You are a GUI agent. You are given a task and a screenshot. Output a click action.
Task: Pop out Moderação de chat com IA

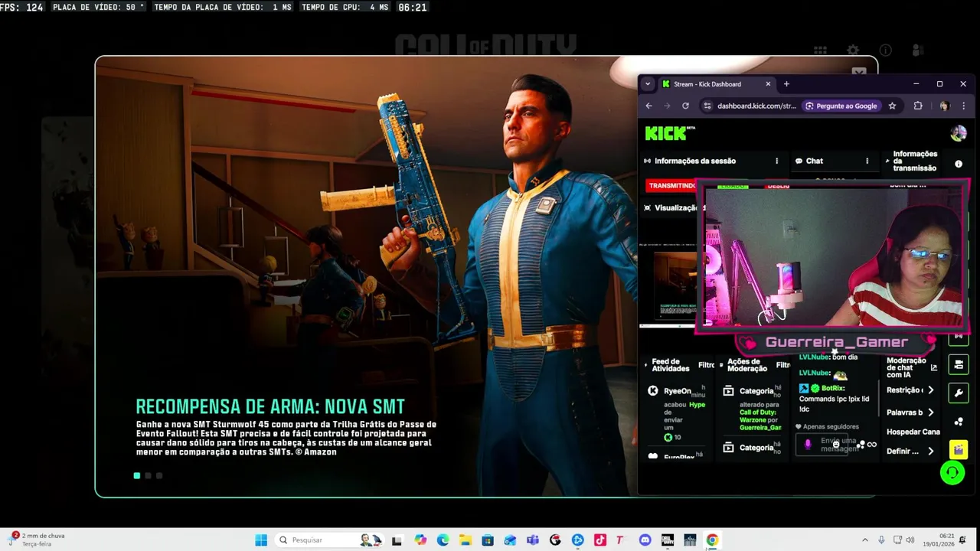pyautogui.click(x=933, y=368)
